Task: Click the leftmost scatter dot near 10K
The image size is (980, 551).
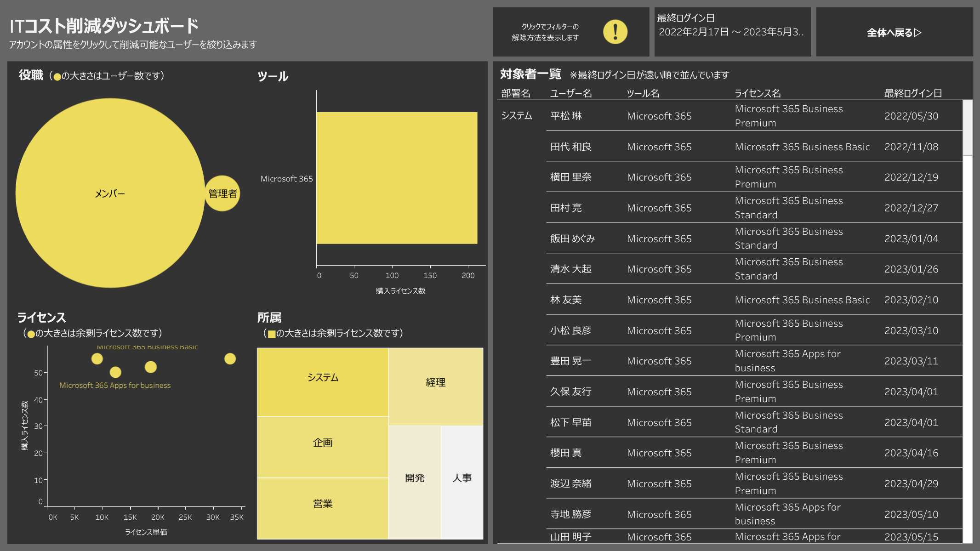Action: pos(97,359)
